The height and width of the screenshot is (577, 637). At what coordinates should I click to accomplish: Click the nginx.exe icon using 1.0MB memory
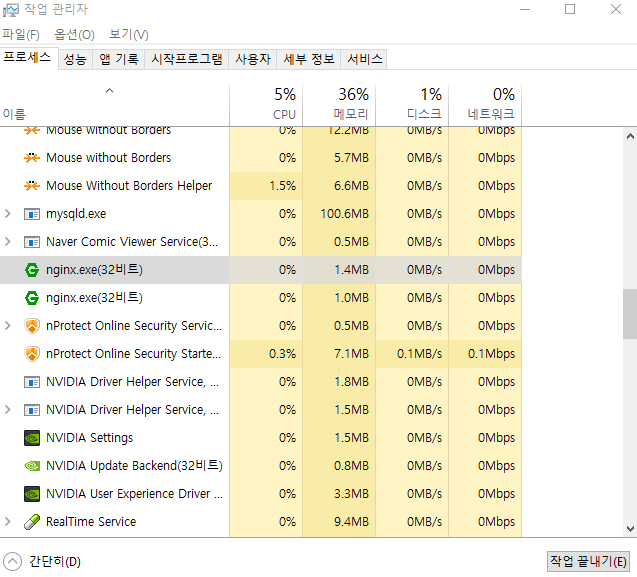coord(32,298)
